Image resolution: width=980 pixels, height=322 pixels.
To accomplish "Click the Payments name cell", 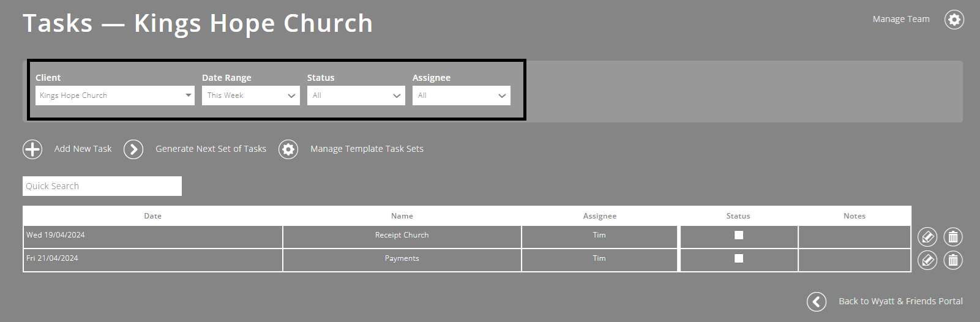I will 402,260.
